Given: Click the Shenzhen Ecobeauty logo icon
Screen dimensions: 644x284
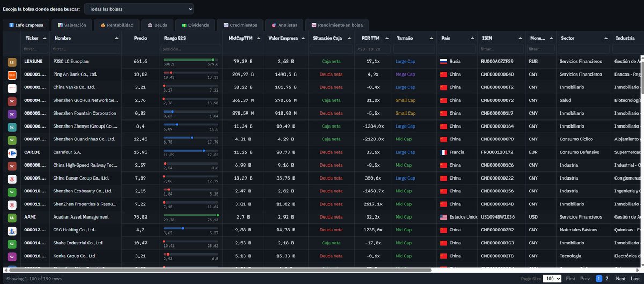Looking at the screenshot, I should point(12,191).
